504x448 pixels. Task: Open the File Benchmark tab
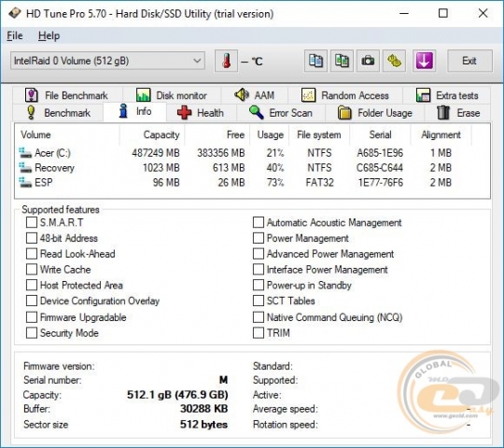pos(67,95)
